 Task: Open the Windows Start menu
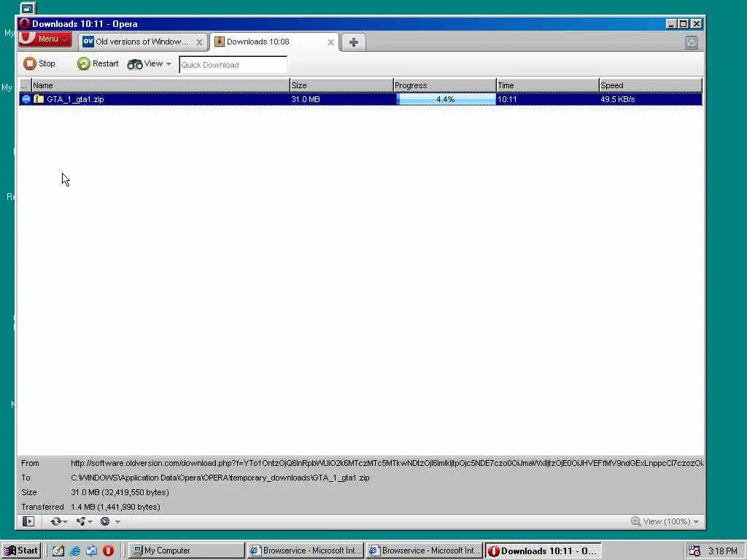pyautogui.click(x=21, y=551)
